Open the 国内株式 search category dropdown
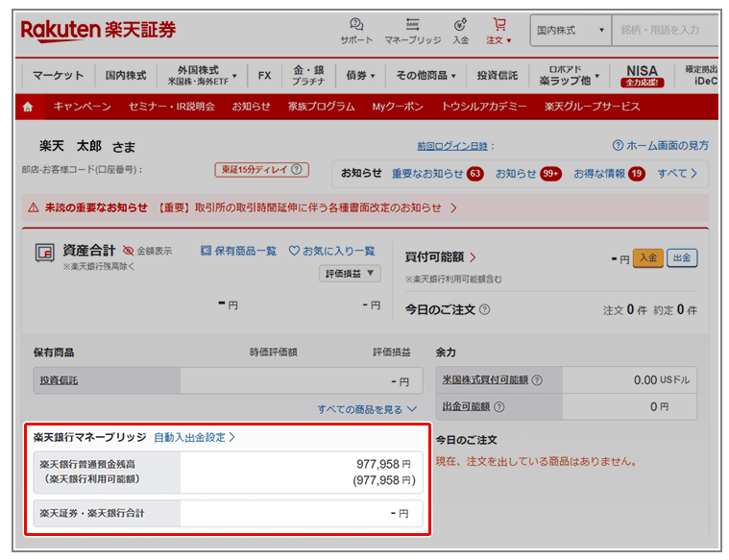The height and width of the screenshot is (560, 729). tap(571, 30)
